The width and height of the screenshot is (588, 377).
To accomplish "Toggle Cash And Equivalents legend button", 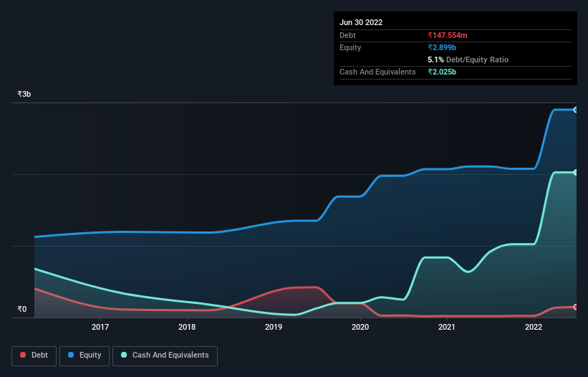I will [x=165, y=355].
